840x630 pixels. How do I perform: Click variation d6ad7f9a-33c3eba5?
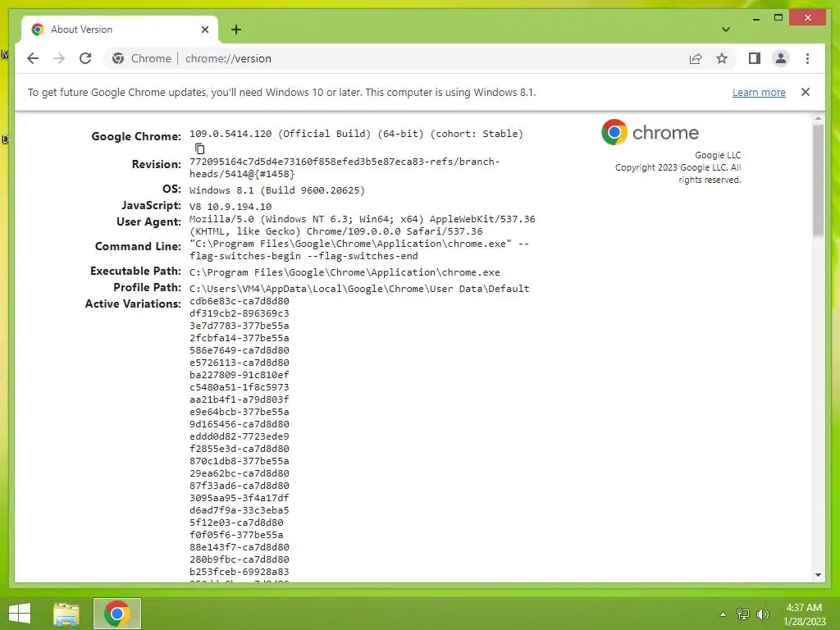(x=239, y=510)
